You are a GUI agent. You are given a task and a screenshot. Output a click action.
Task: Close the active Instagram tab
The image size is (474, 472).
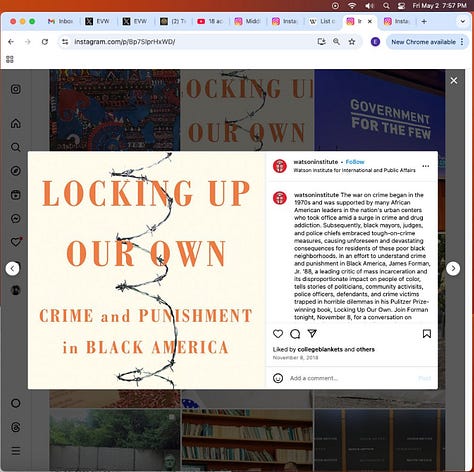click(370, 21)
